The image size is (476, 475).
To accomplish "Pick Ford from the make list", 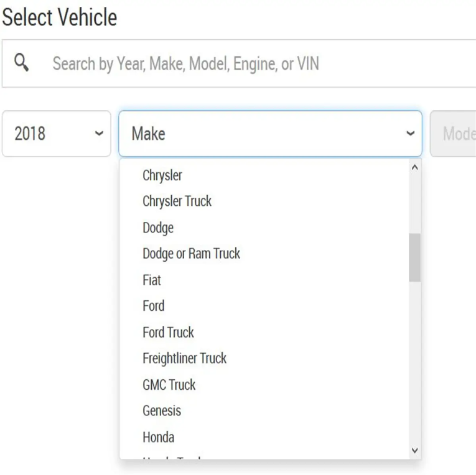I will (x=154, y=306).
